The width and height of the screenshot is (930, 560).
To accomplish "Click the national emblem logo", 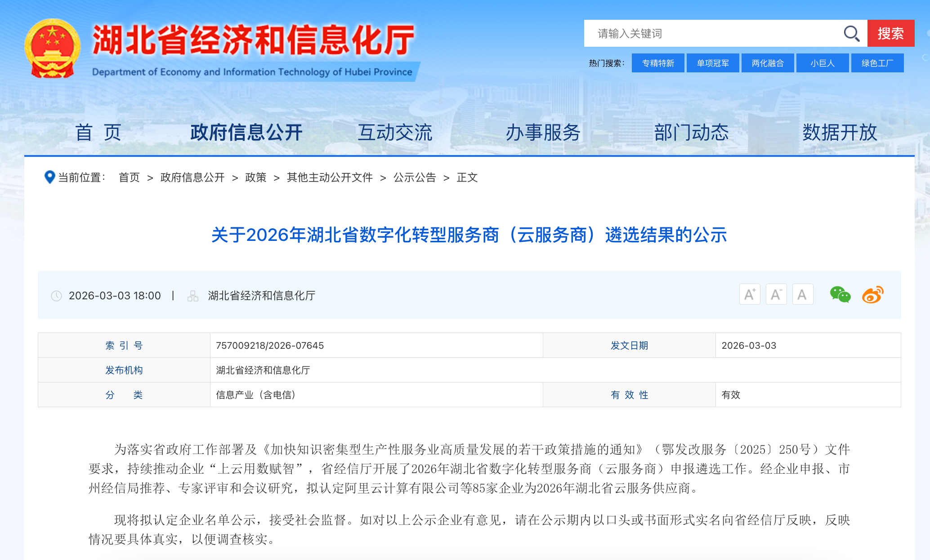I will point(53,49).
